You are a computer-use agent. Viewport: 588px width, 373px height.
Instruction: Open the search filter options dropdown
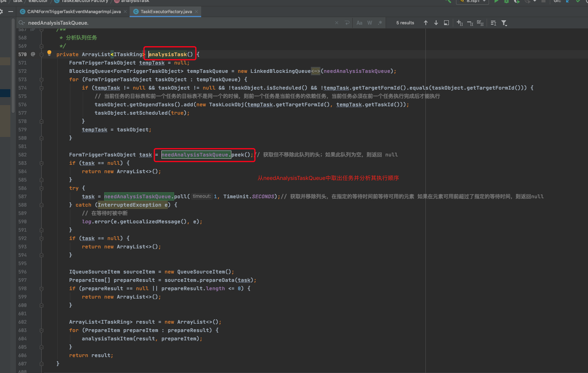tap(504, 23)
